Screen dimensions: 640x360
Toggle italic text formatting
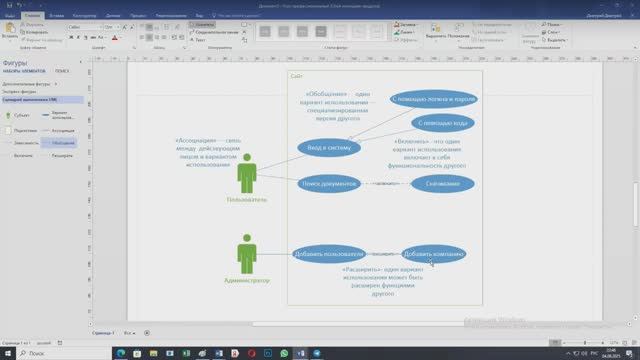pyautogui.click(x=78, y=38)
